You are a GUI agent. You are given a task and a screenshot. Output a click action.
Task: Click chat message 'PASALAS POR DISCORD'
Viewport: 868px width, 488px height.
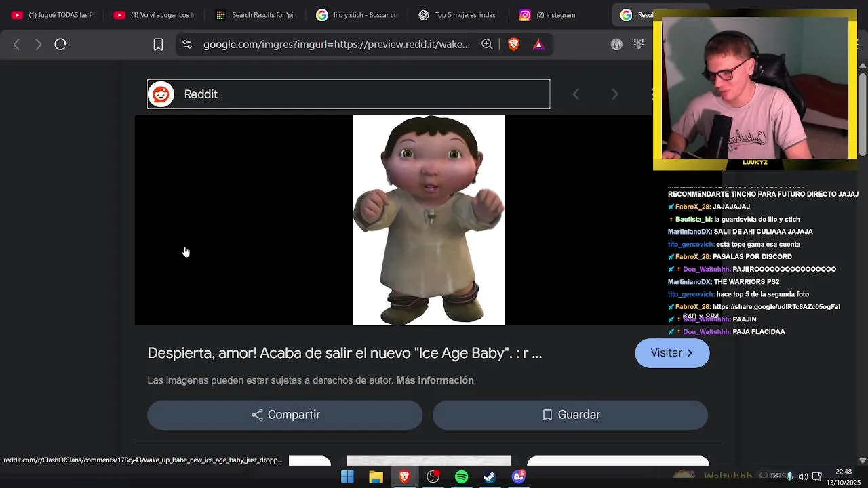coord(752,257)
